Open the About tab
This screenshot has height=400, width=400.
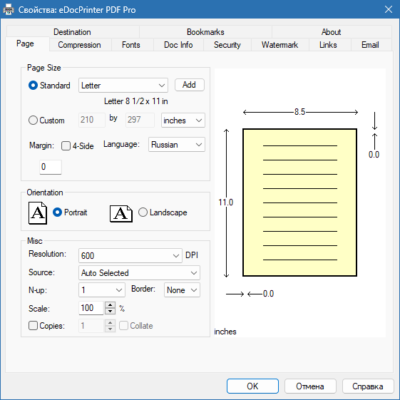(x=331, y=32)
